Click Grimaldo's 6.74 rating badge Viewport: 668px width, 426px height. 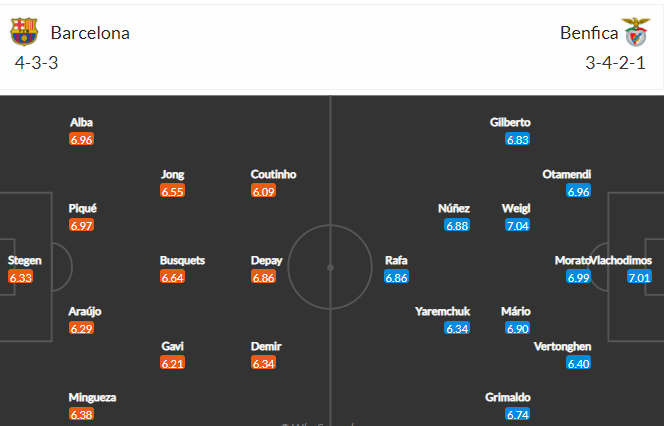coord(518,414)
